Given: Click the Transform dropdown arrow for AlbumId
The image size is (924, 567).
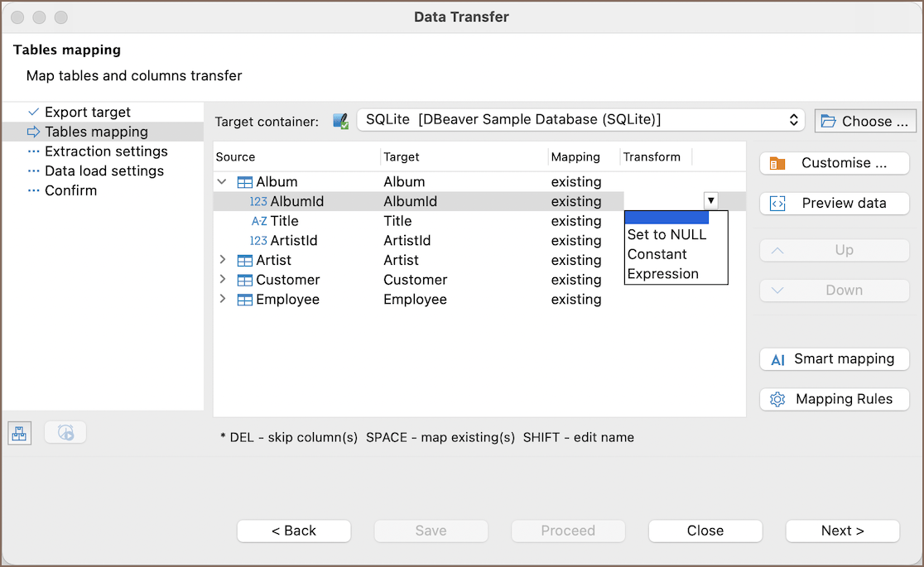Looking at the screenshot, I should [x=710, y=200].
